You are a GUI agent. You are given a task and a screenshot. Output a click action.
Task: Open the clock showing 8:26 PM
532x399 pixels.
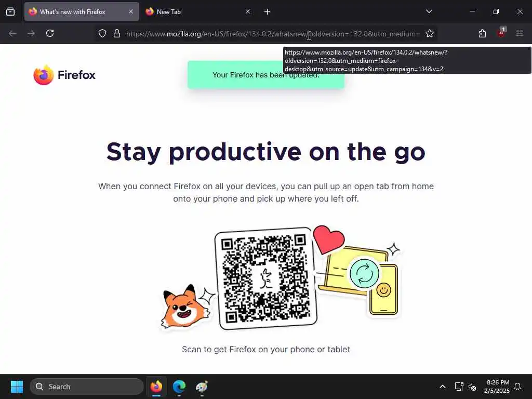coord(497,387)
